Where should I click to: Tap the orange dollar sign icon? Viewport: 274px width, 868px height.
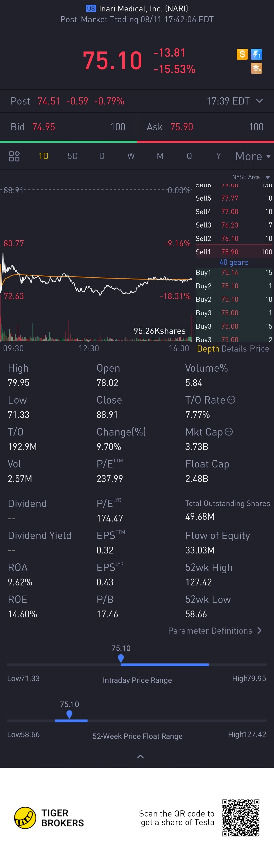pos(242,54)
